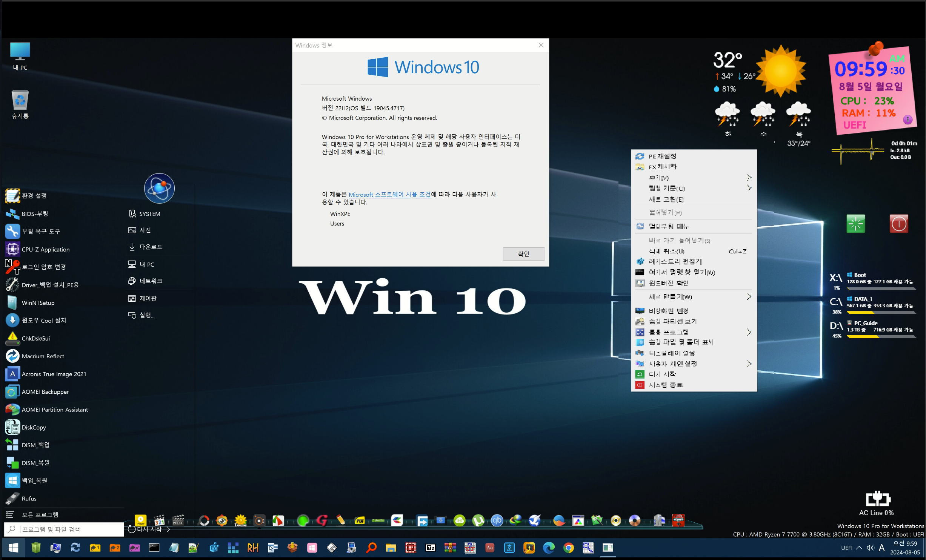Open File Explorer folder icon on taskbar

coord(391,548)
